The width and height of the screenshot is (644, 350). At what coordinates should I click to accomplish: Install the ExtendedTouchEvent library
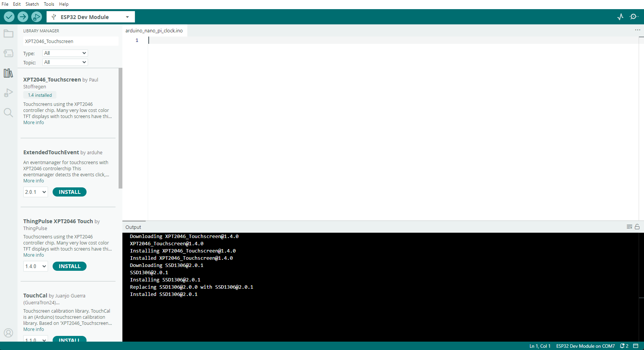coord(69,192)
